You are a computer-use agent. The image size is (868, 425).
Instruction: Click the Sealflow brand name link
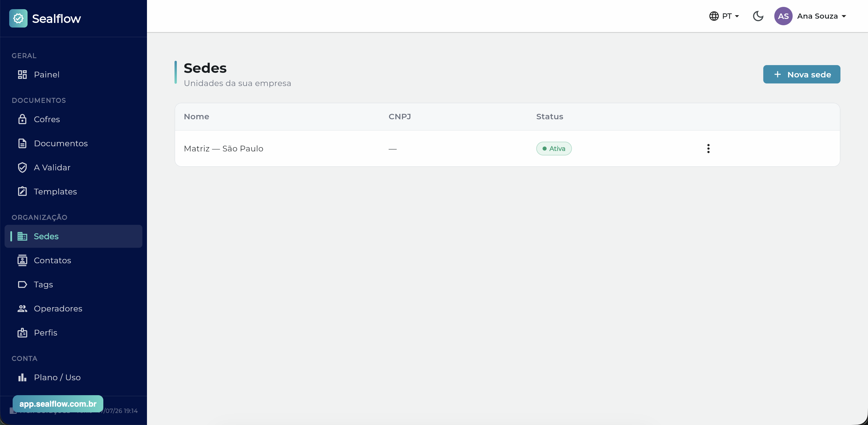pos(56,19)
